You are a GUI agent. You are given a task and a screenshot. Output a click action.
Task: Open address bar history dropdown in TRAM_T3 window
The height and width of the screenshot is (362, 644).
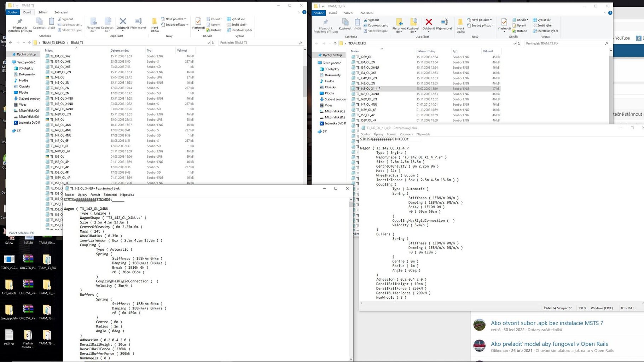[208, 43]
